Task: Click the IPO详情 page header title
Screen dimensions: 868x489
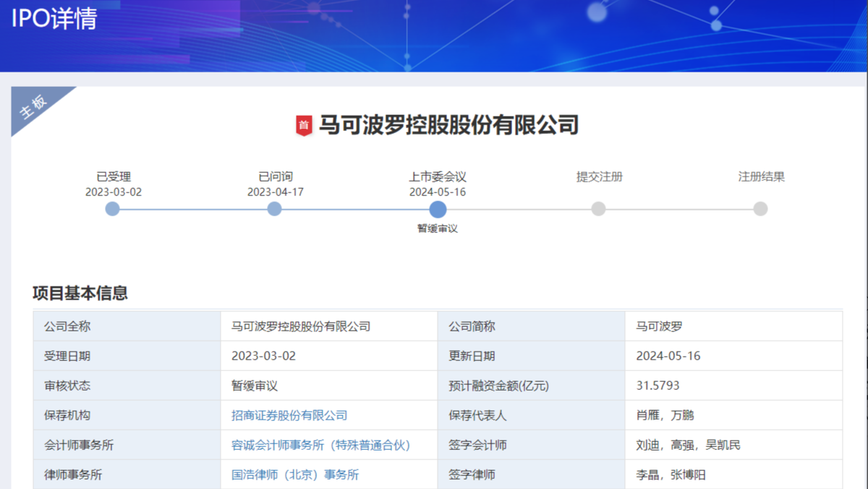Action: pos(54,20)
